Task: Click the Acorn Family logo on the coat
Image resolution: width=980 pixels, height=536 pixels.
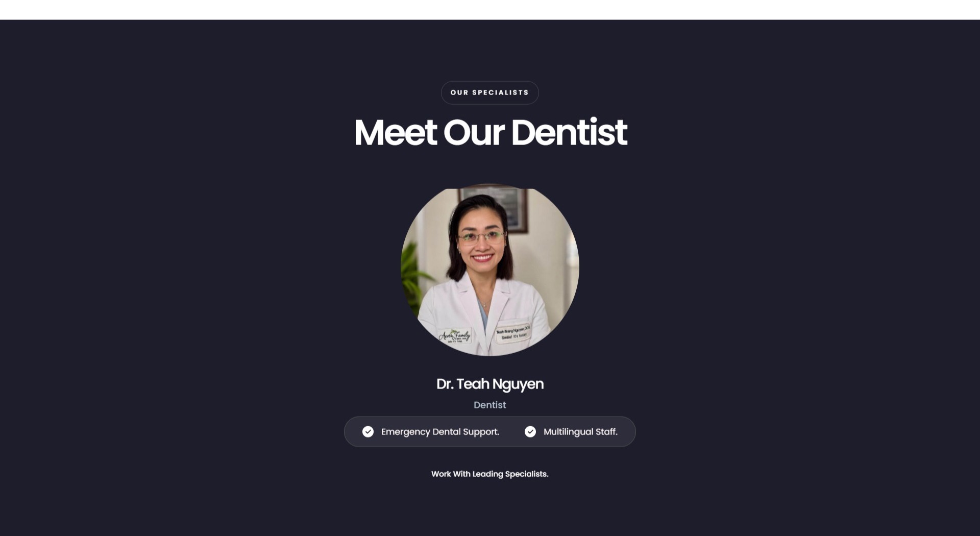Action: pyautogui.click(x=455, y=336)
